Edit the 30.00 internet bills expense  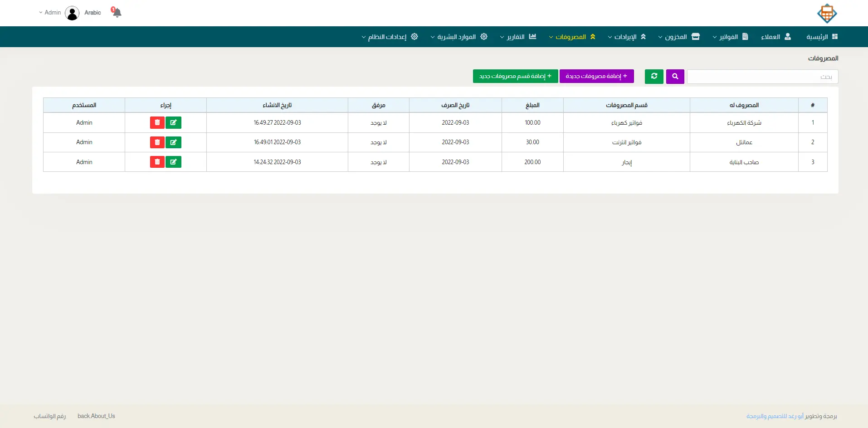coord(173,142)
